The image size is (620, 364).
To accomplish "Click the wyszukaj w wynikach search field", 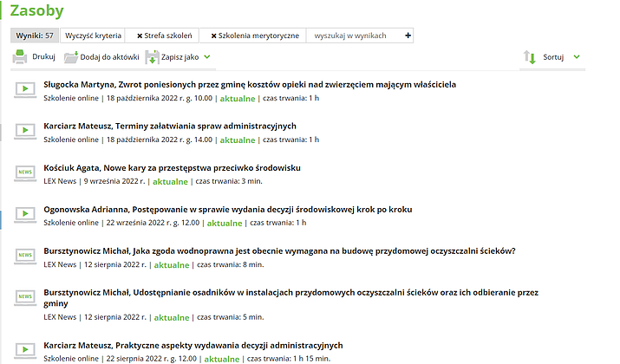I will coord(354,36).
